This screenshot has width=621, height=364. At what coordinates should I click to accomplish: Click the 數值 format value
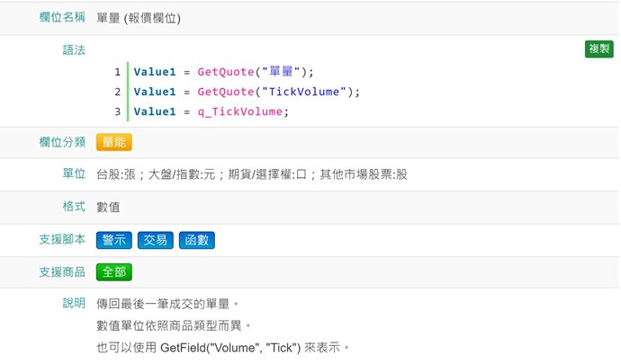tap(109, 207)
